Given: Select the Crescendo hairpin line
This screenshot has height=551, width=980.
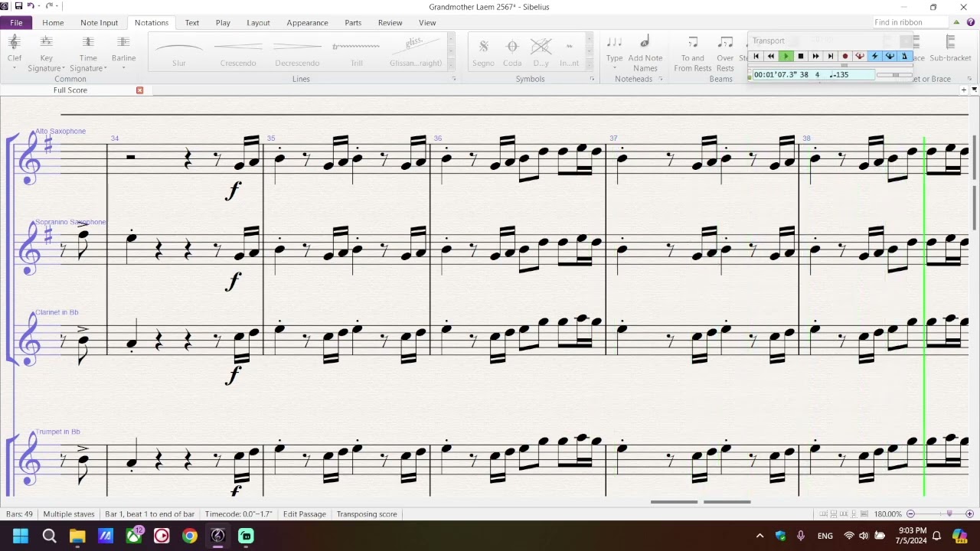Looking at the screenshot, I should click(238, 52).
